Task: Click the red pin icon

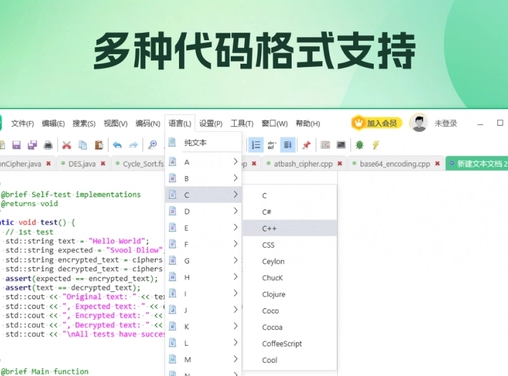Action: coord(306,145)
